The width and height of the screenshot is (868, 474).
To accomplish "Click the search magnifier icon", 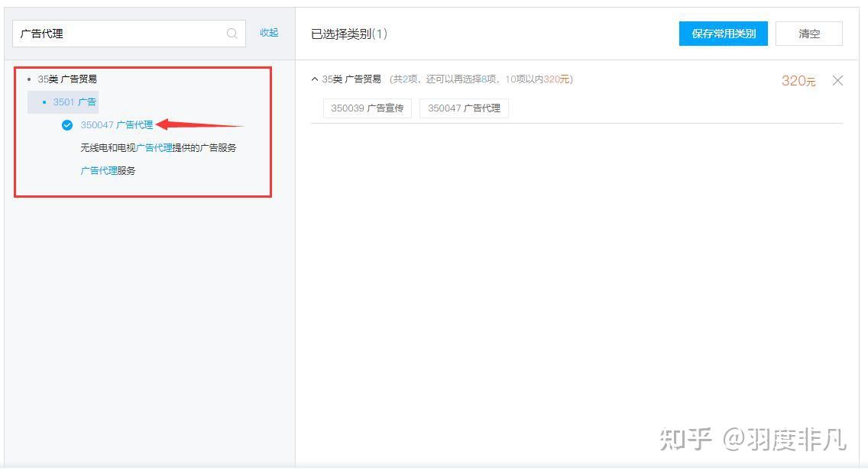I will pyautogui.click(x=232, y=34).
